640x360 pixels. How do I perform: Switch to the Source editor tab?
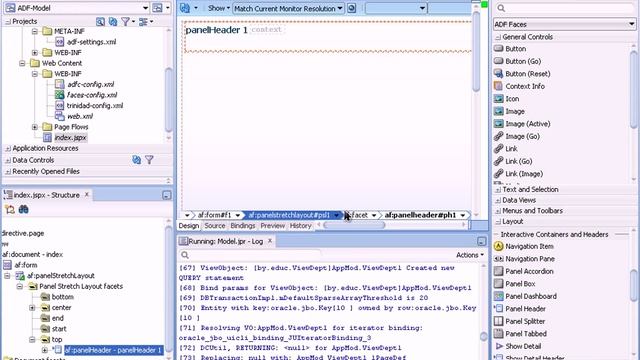(215, 226)
